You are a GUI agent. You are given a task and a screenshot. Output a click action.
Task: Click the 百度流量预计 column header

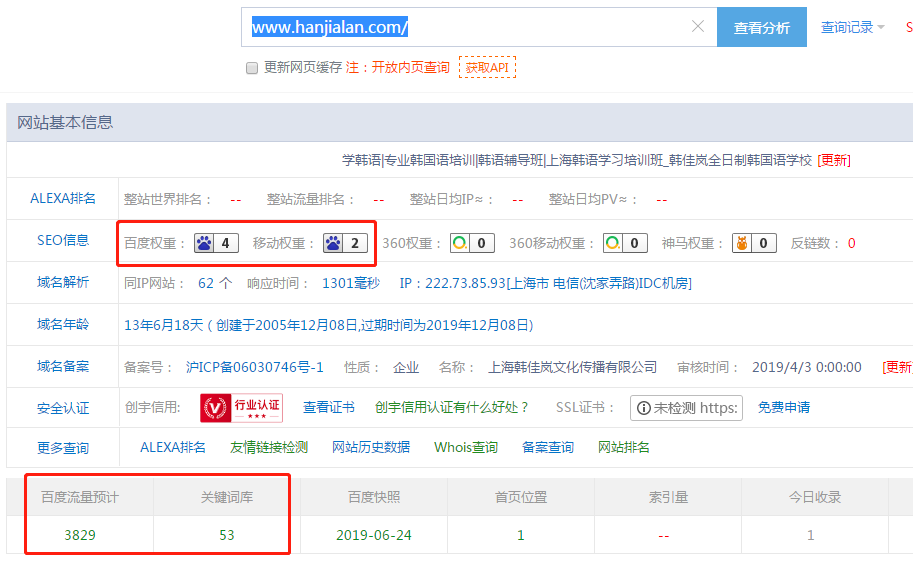(x=80, y=497)
